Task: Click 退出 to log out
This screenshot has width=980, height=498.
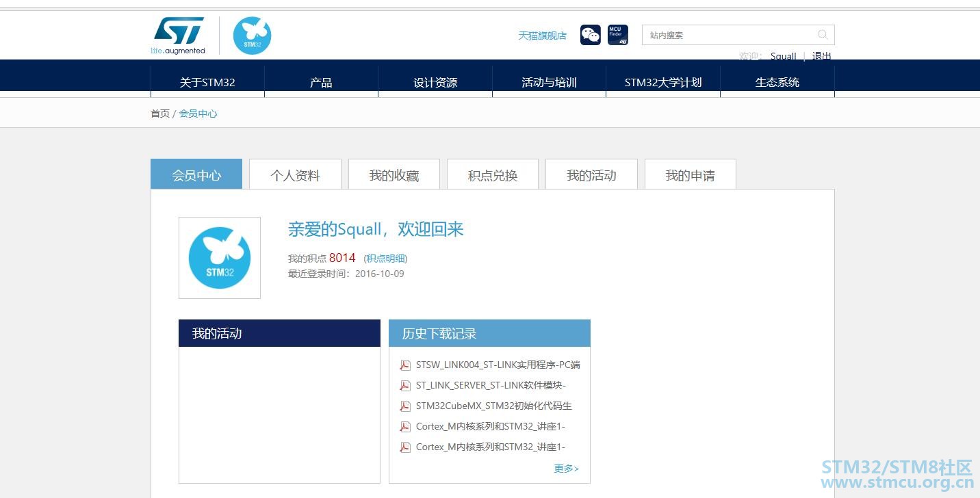Action: pyautogui.click(x=821, y=56)
